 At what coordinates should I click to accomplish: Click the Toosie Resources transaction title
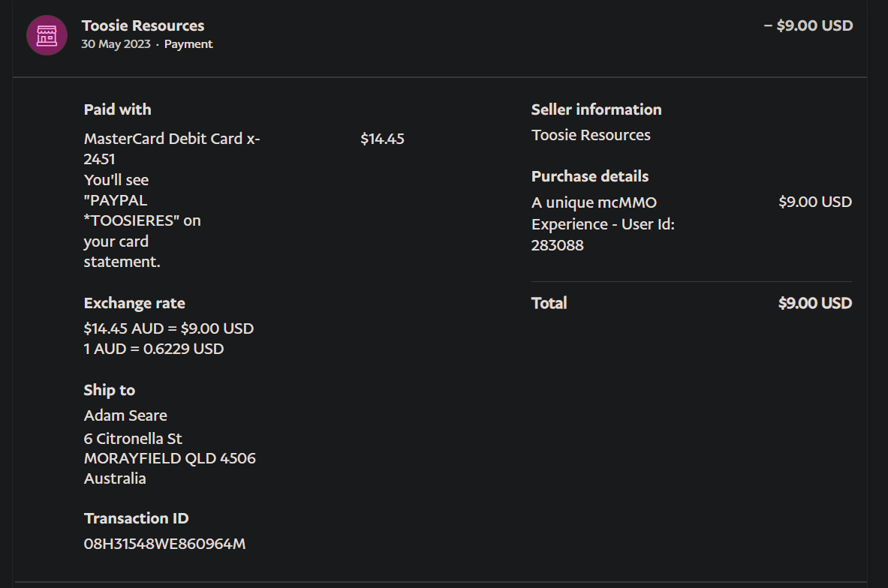(143, 26)
